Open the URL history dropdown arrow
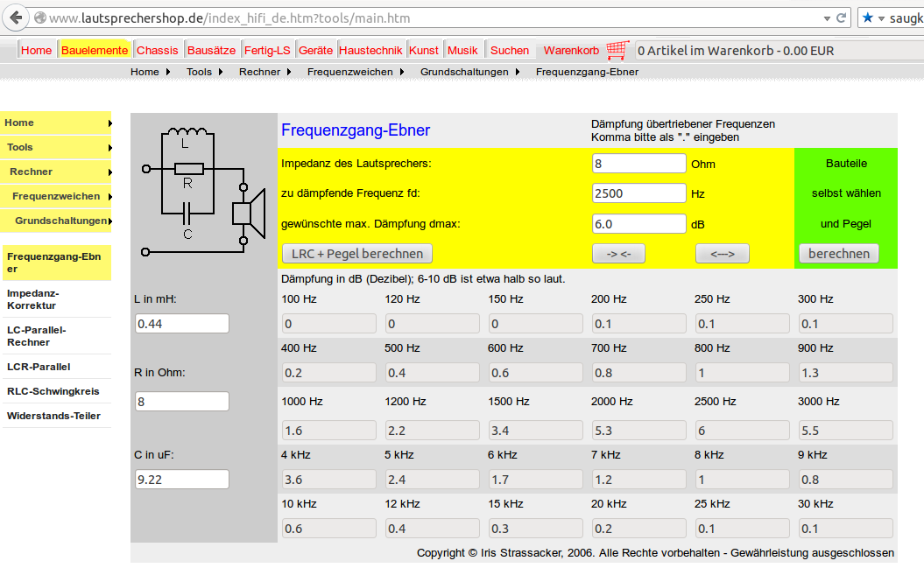This screenshot has width=924, height=582. tap(827, 19)
